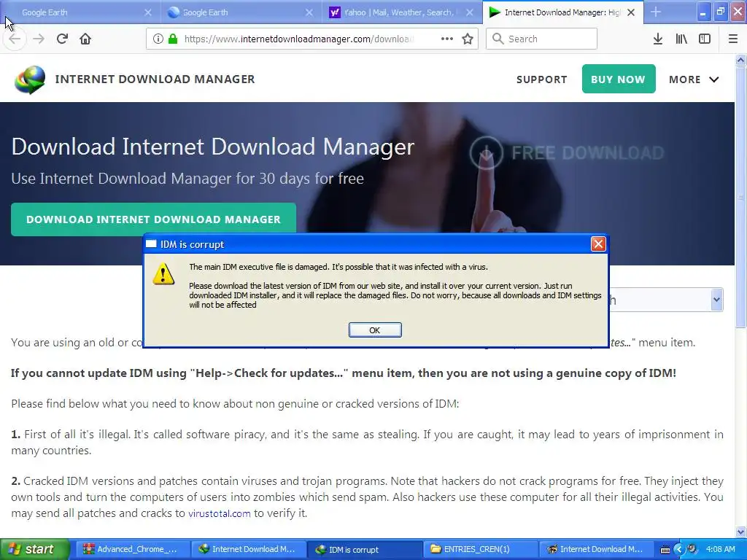747x560 pixels.
Task: Click the BUY NOW button
Action: click(619, 79)
